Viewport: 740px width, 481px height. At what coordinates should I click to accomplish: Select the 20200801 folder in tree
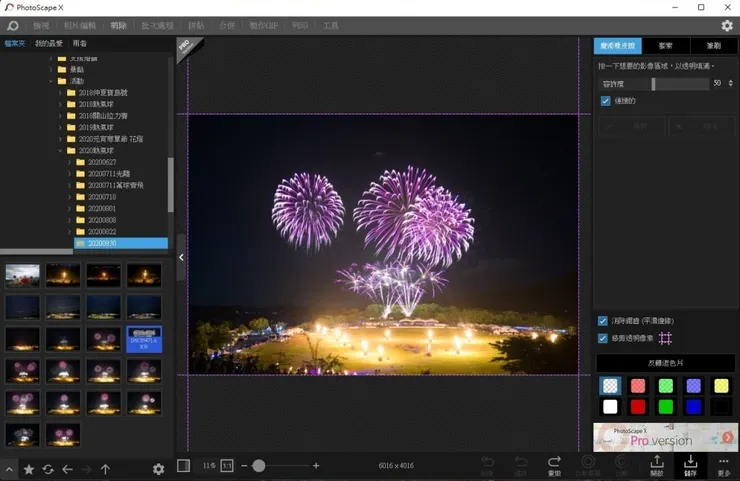tap(101, 208)
